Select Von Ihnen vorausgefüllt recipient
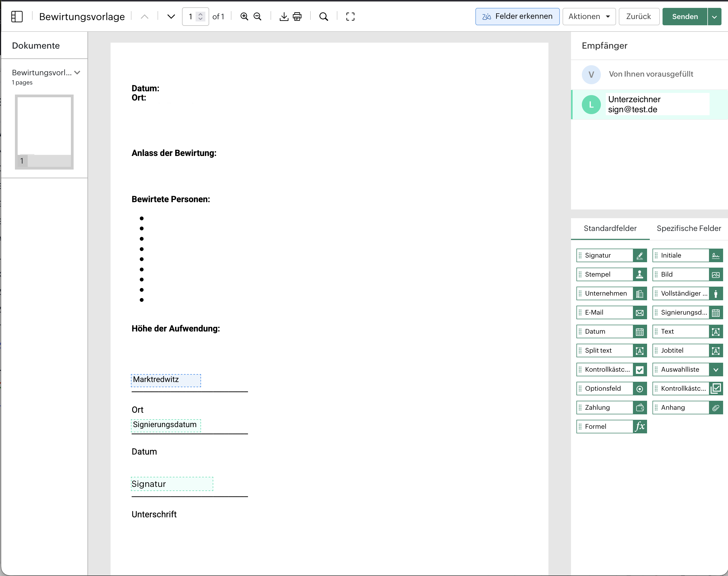The image size is (728, 576). point(649,74)
